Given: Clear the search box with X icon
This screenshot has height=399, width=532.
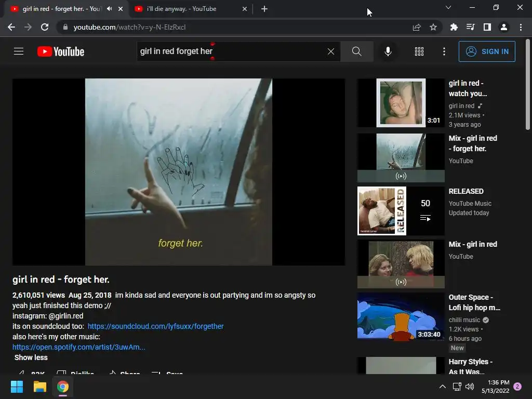Looking at the screenshot, I should coord(331,51).
